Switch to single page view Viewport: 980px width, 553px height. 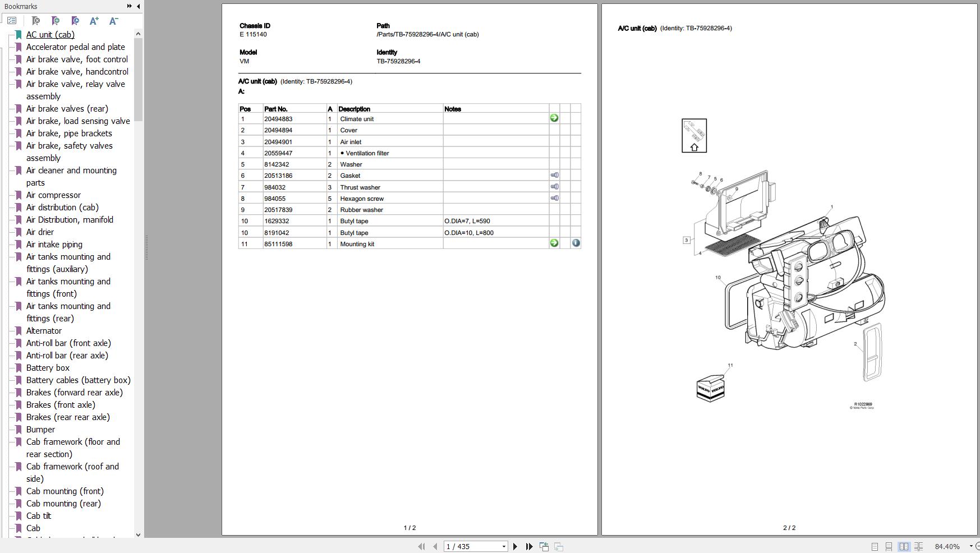click(875, 546)
